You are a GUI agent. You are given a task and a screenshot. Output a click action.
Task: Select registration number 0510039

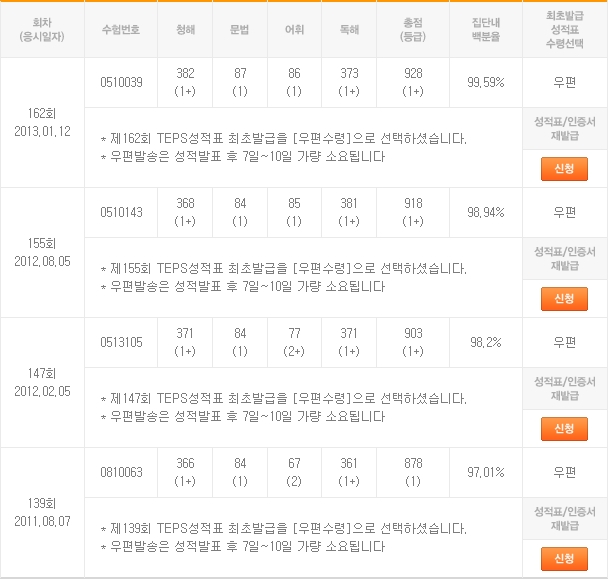tap(122, 82)
